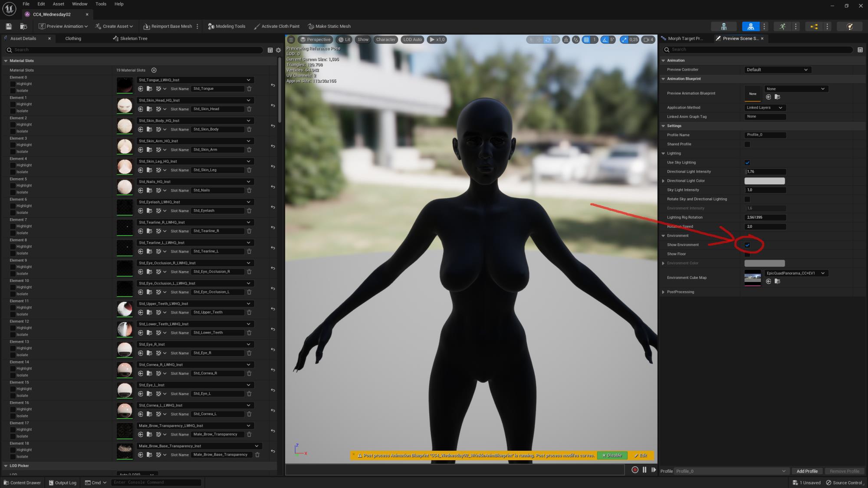
Task: Open Physics asset mode icon
Action: coord(849,26)
